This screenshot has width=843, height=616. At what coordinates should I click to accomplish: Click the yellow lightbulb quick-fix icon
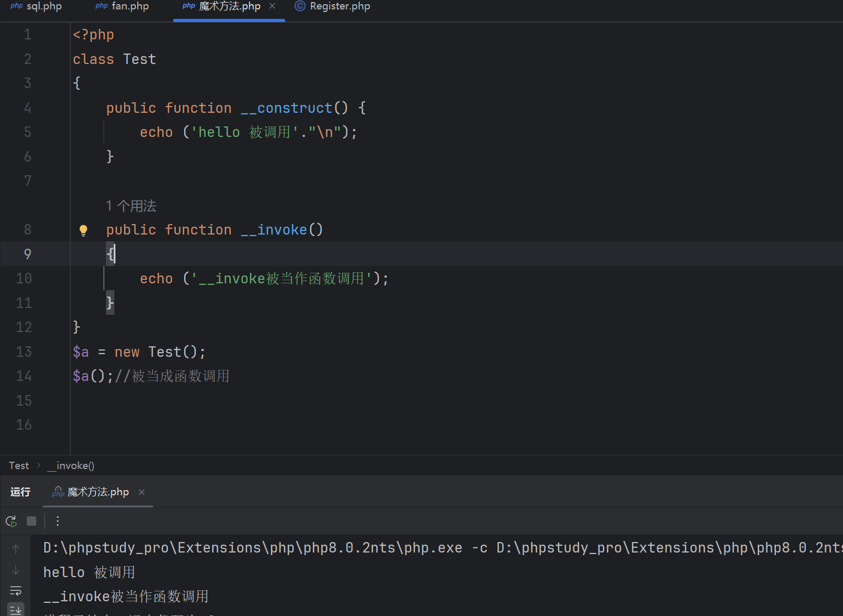point(83,230)
